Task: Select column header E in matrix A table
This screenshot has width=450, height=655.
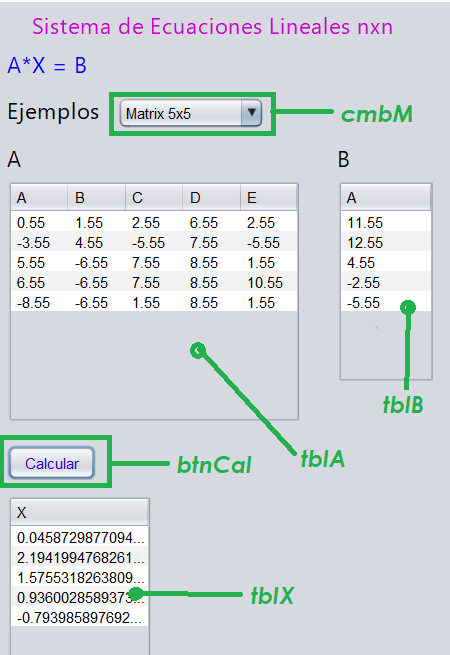Action: [269, 198]
